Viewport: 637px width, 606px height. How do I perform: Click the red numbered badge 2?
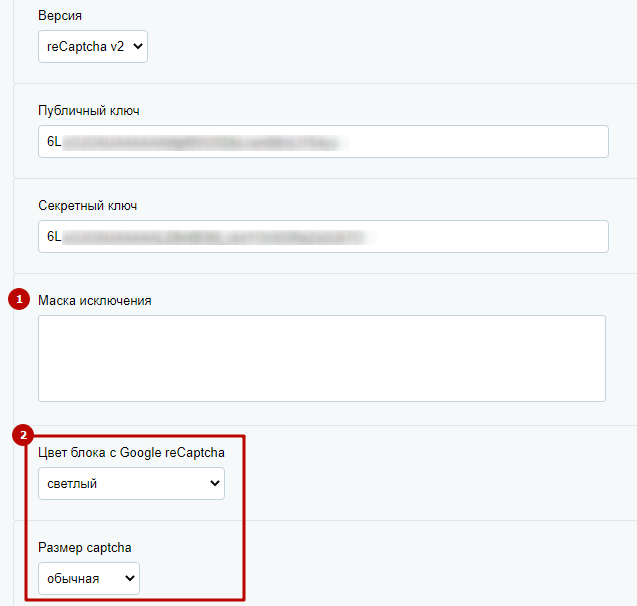tap(23, 435)
